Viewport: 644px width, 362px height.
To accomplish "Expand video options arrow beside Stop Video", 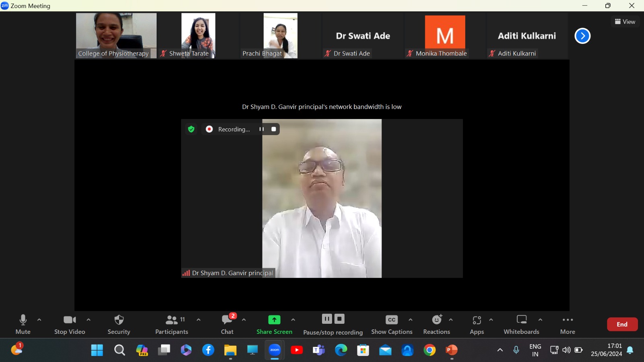I will (89, 320).
